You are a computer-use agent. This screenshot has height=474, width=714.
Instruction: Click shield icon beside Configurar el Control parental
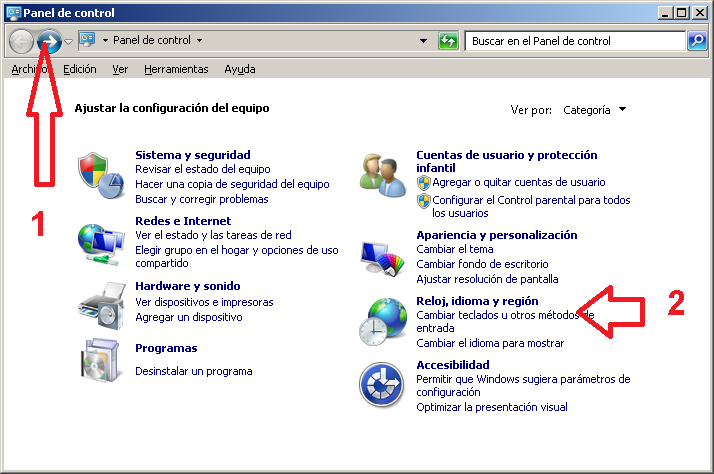click(423, 200)
